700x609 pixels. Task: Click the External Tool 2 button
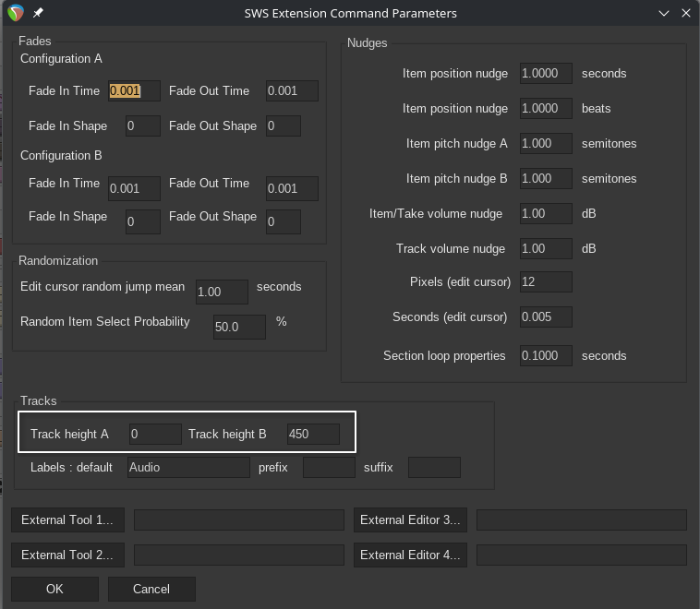pos(67,555)
